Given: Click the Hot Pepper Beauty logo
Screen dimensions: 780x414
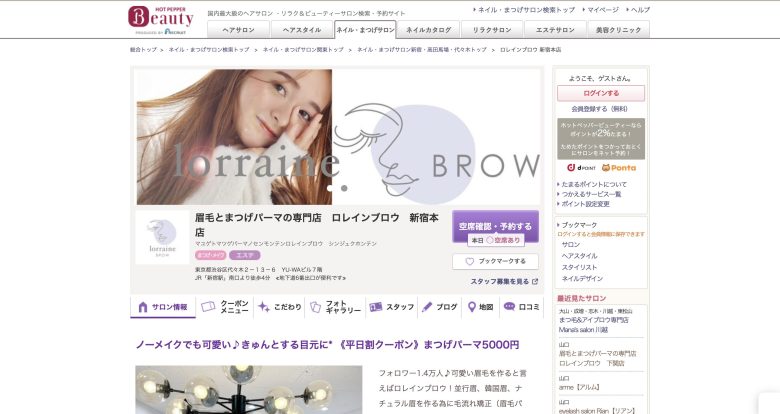Looking at the screenshot, I should pyautogui.click(x=159, y=17).
